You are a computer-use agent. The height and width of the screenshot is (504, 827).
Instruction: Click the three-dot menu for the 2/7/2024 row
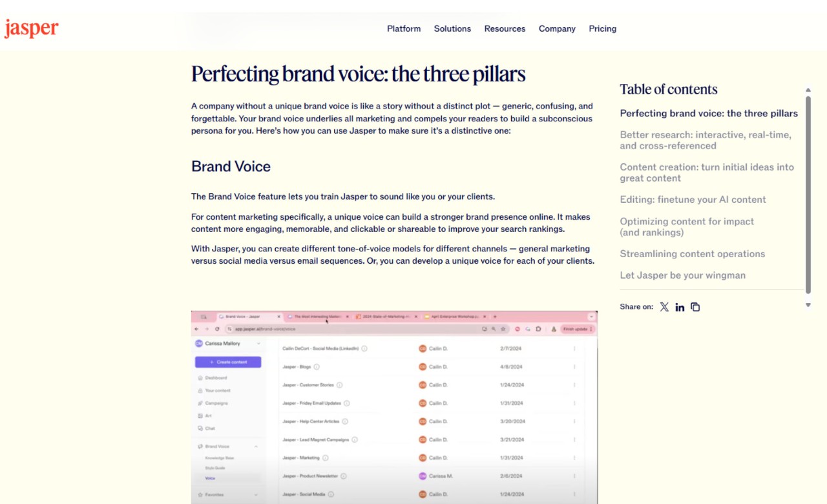[574, 349]
